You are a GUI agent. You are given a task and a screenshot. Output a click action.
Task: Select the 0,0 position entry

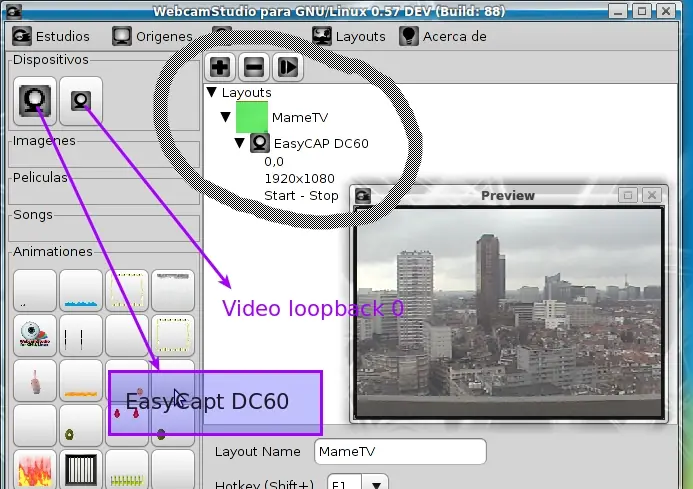[x=274, y=162]
